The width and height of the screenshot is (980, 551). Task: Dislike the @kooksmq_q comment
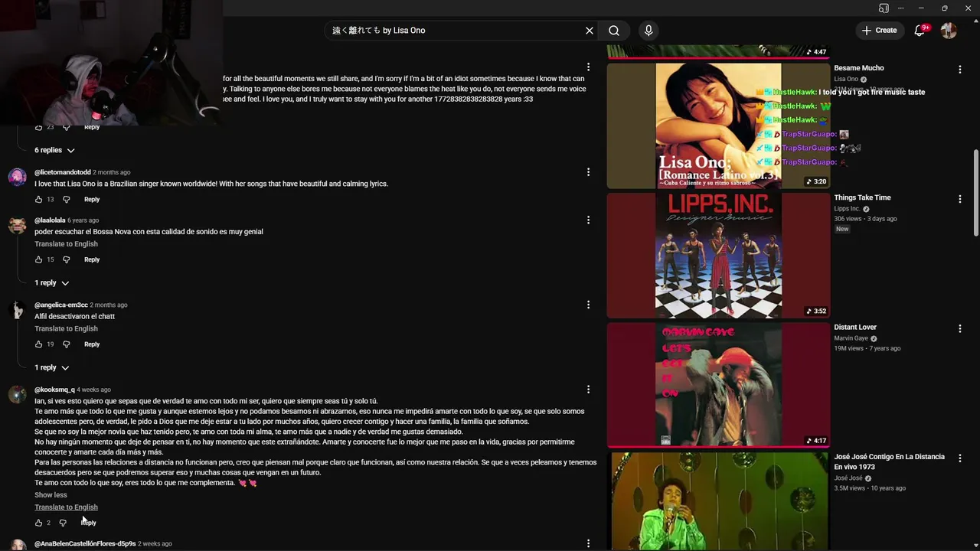pyautogui.click(x=63, y=523)
